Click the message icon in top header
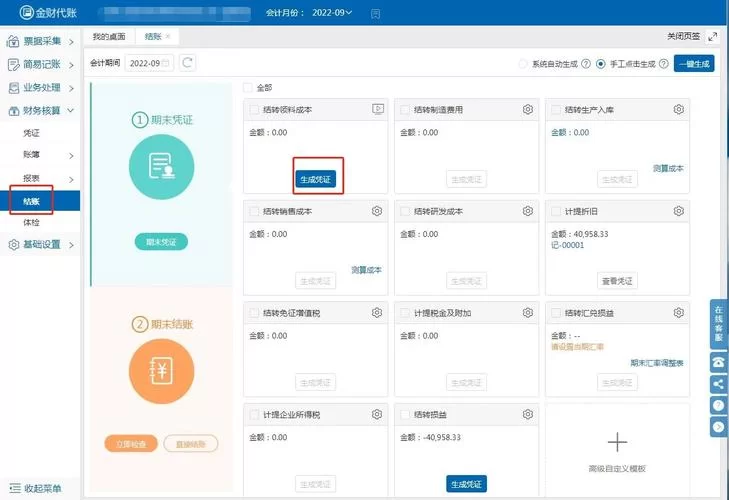Image resolution: width=729 pixels, height=500 pixels. pos(375,14)
